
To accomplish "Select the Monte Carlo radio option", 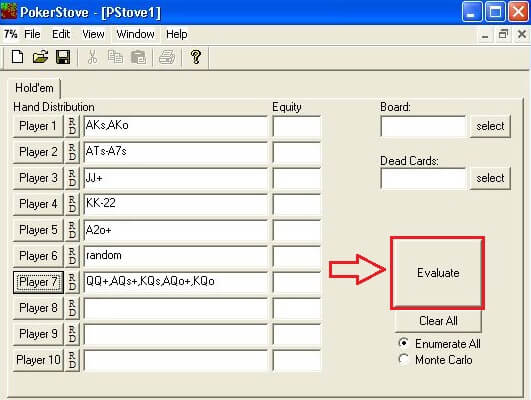I will 403,359.
